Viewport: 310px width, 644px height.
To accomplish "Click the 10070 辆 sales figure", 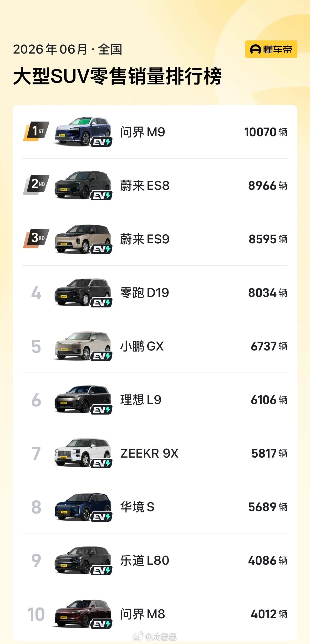I will (x=266, y=132).
